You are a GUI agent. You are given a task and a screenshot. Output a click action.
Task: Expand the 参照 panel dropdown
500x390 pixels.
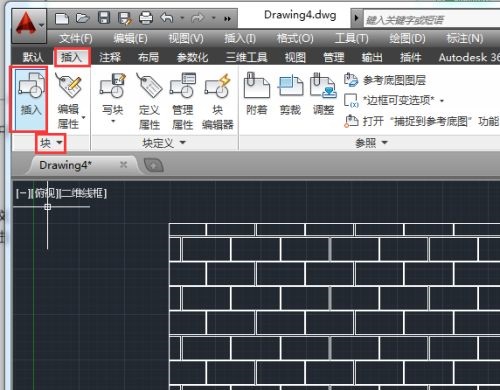click(371, 143)
